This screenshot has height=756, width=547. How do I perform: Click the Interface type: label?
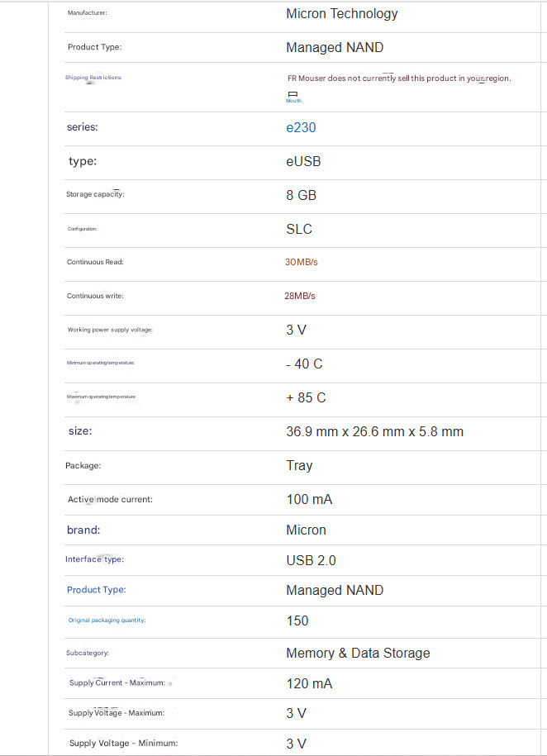[94, 559]
